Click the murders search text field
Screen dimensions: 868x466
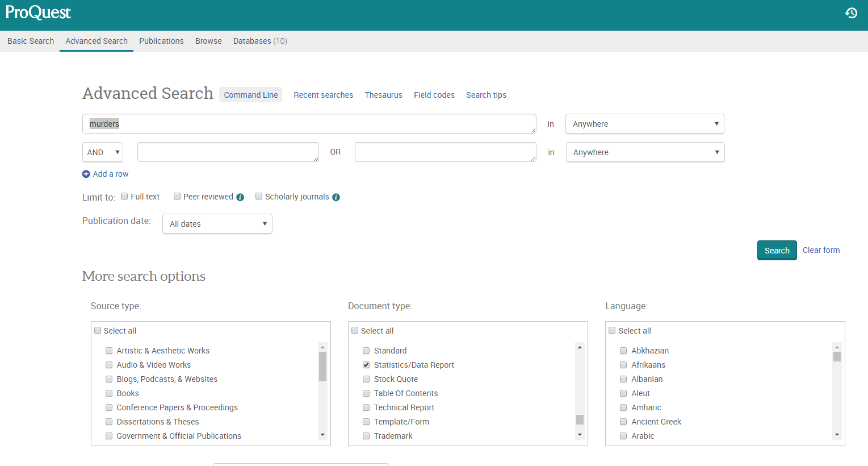(309, 124)
